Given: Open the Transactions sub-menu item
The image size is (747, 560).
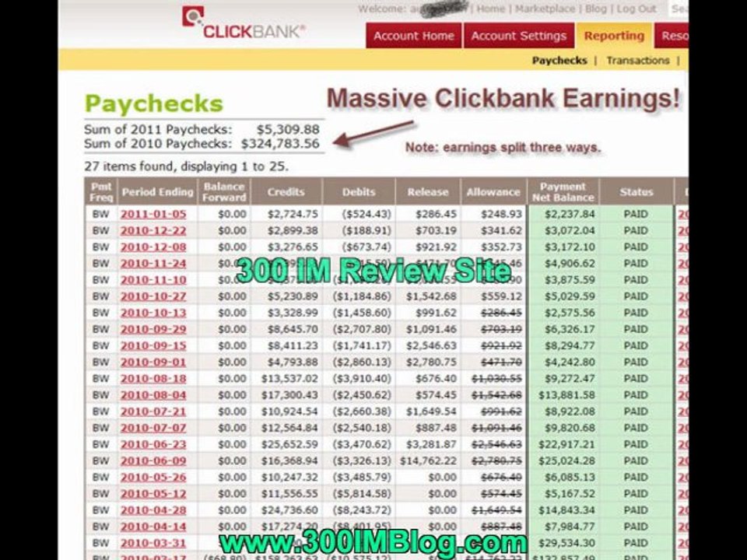Looking at the screenshot, I should click(x=638, y=61).
